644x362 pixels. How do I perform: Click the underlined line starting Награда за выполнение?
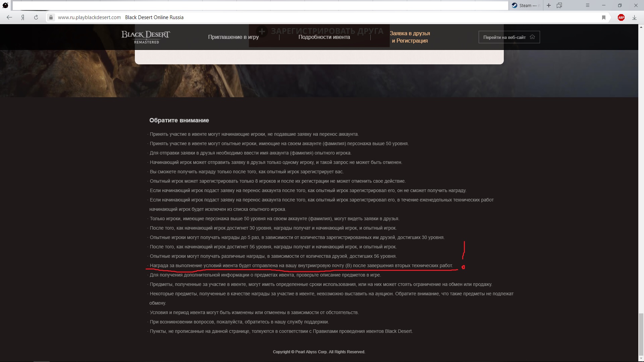click(301, 265)
